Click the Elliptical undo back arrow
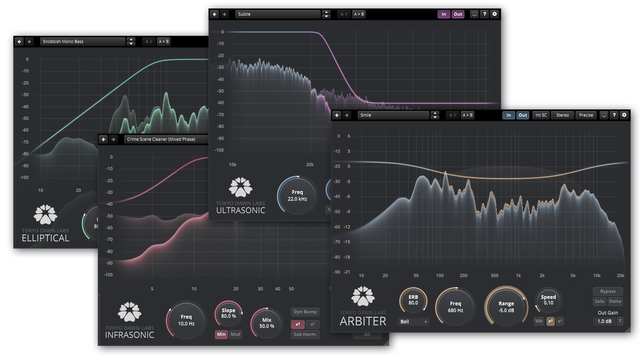Screen dimensions: 644x362 pos(19,41)
